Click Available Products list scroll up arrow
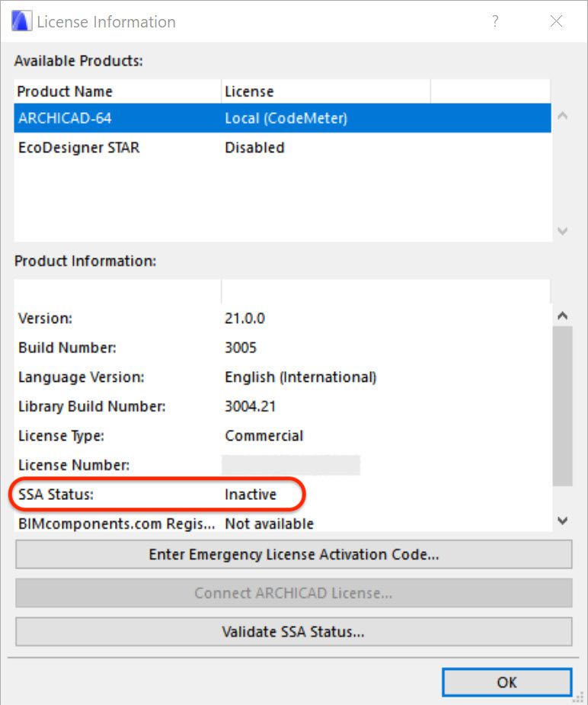The image size is (588, 705). click(x=562, y=116)
